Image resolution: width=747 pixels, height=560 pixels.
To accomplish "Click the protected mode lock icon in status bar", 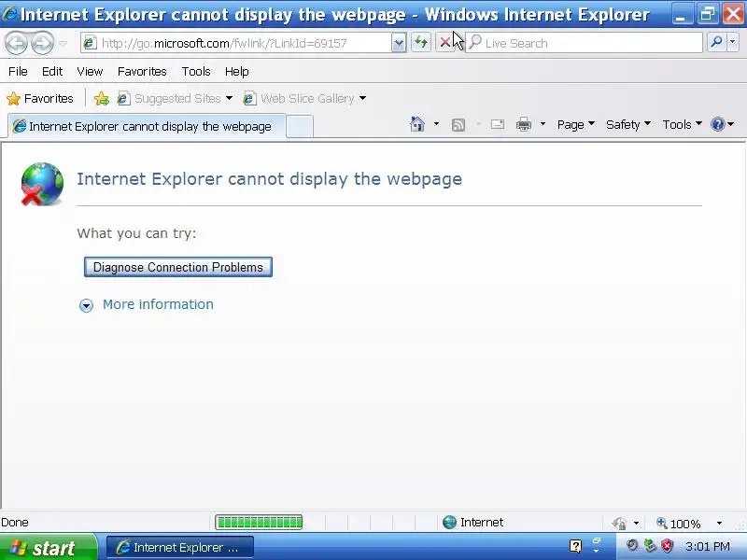I will click(x=619, y=524).
